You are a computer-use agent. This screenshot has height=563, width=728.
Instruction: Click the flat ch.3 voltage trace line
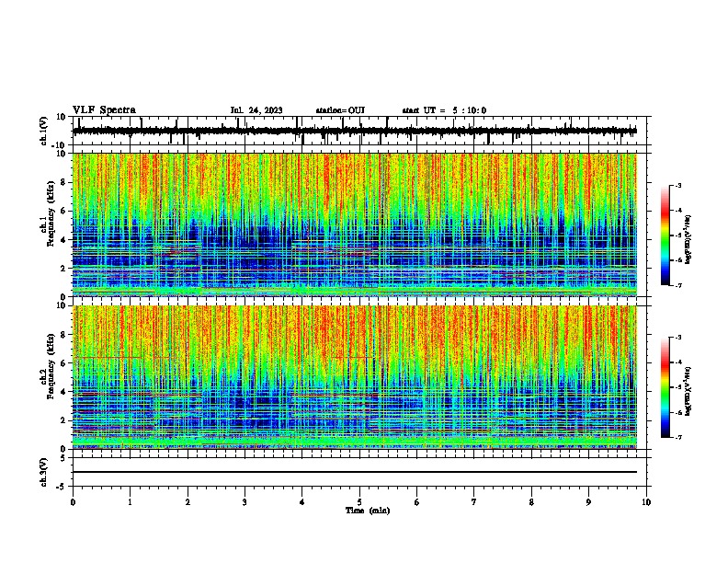355,472
